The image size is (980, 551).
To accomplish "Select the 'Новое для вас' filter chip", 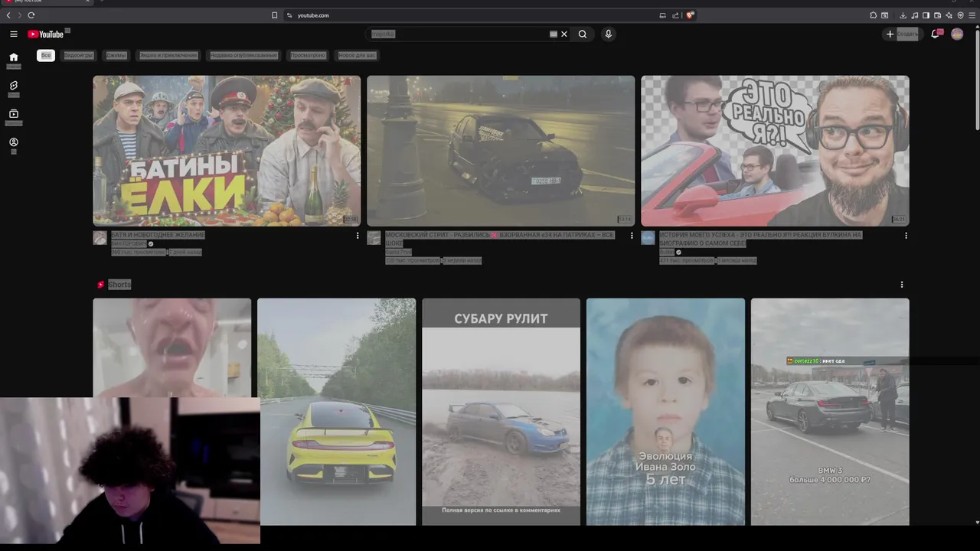I will [x=358, y=55].
